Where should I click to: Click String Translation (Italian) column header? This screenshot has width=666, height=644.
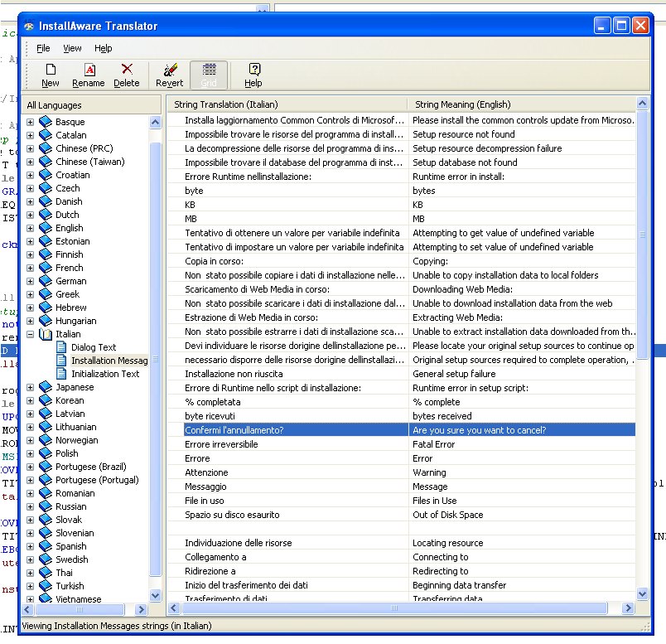[287, 104]
